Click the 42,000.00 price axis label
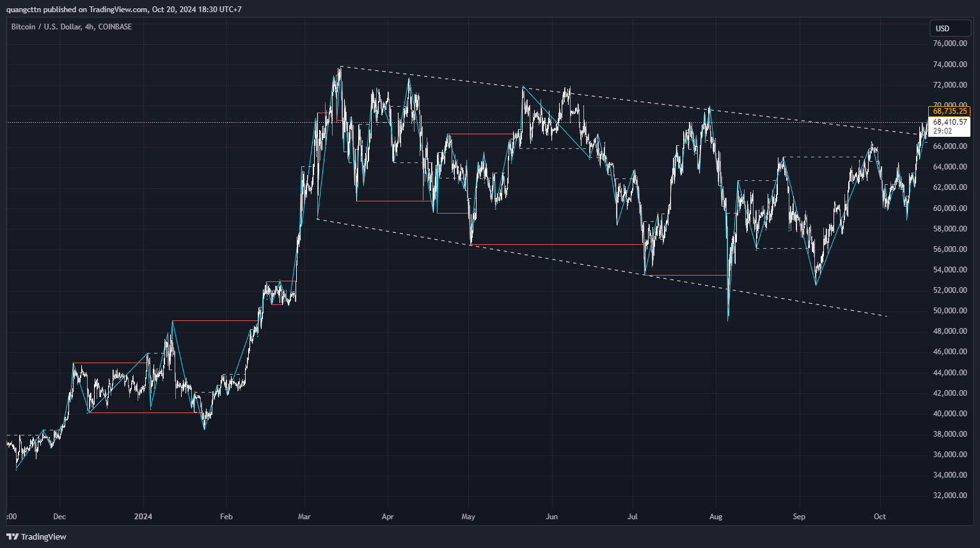Screen dimensions: 980x548 click(950, 393)
